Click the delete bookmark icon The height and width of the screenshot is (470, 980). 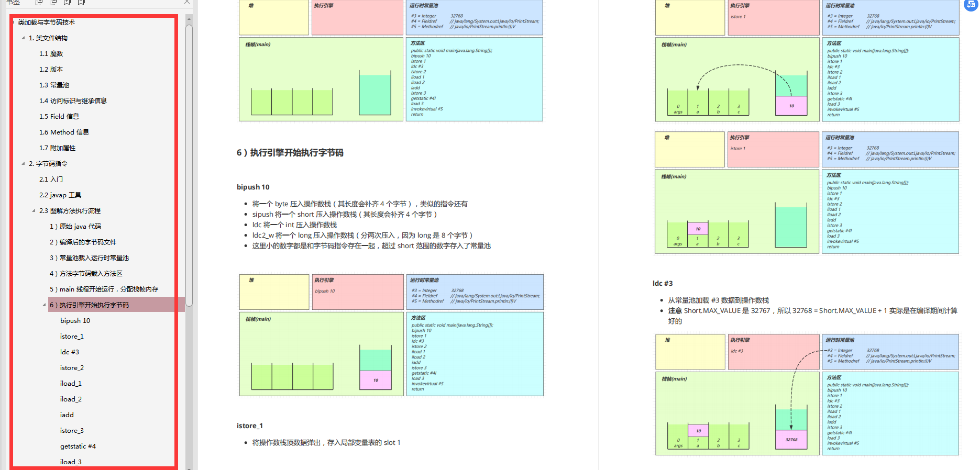pos(81,2)
